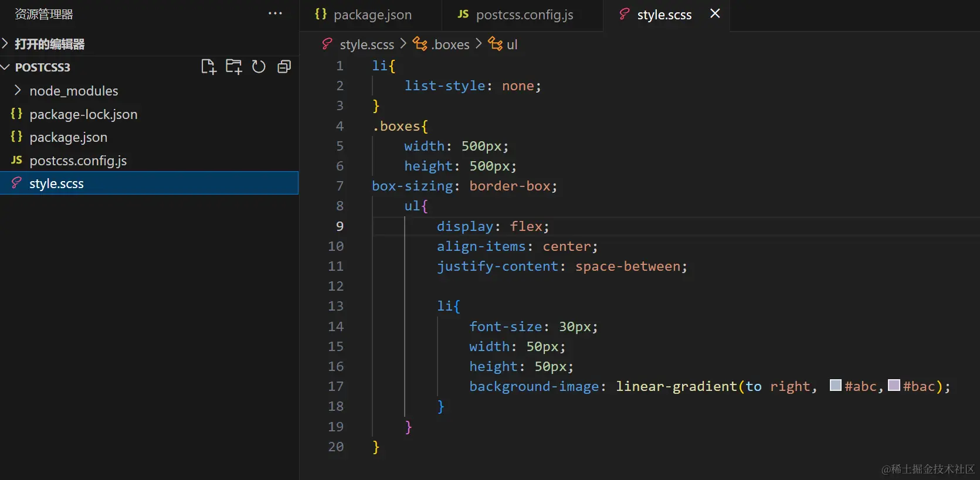
Task: Close the style.scss editor tab
Action: tap(715, 13)
